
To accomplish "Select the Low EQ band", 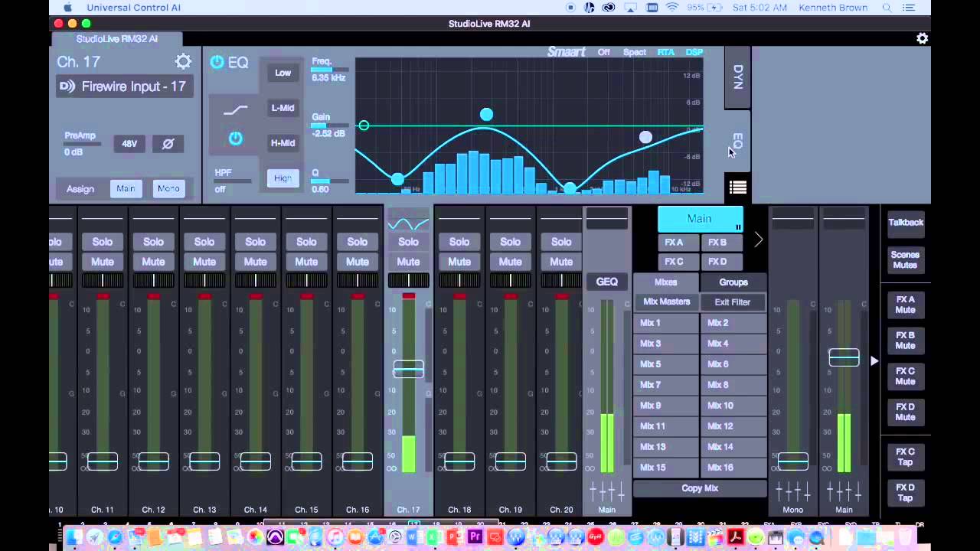I will [x=283, y=73].
